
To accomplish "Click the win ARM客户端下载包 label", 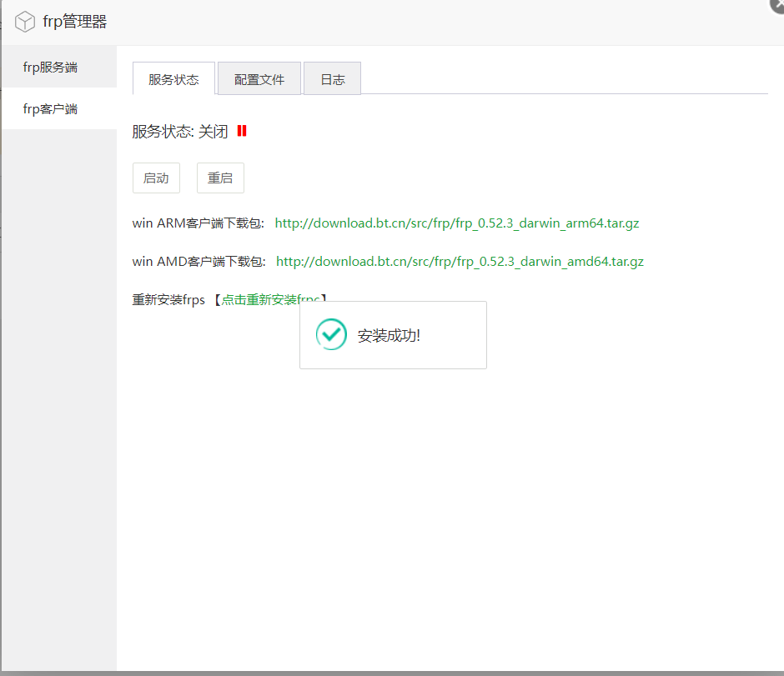I will pyautogui.click(x=198, y=223).
